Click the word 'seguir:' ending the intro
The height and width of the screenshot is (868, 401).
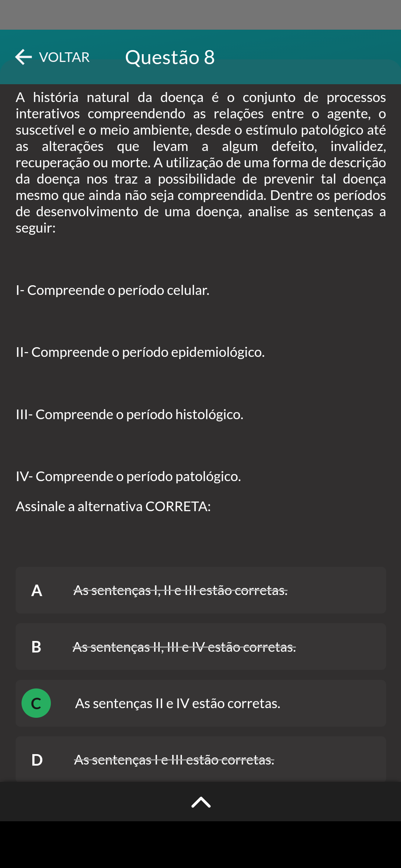click(36, 228)
